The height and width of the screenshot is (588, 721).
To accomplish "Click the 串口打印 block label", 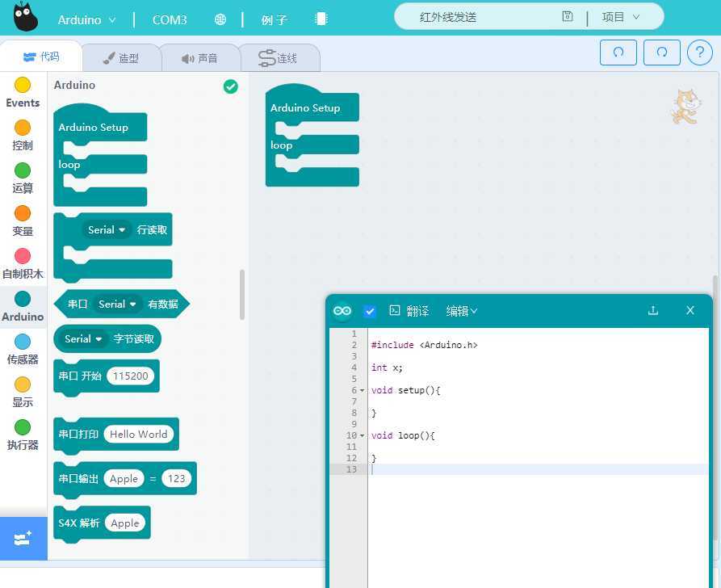I will coord(78,434).
